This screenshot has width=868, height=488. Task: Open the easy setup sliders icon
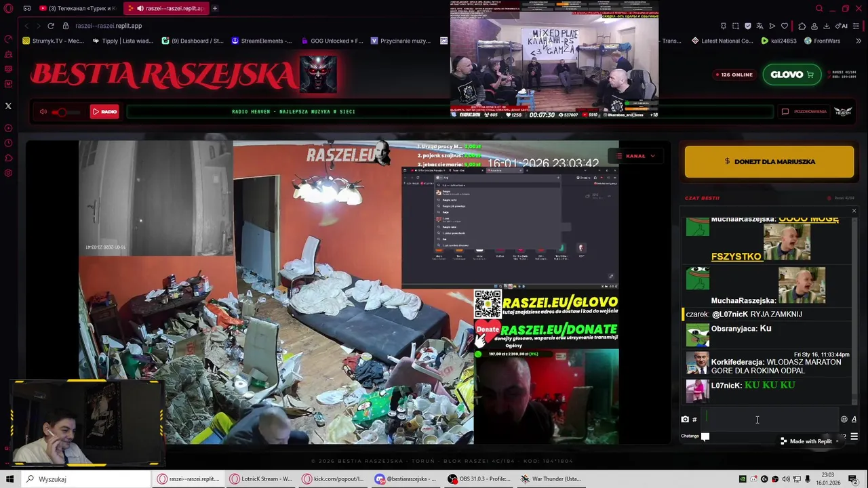pos(856,26)
